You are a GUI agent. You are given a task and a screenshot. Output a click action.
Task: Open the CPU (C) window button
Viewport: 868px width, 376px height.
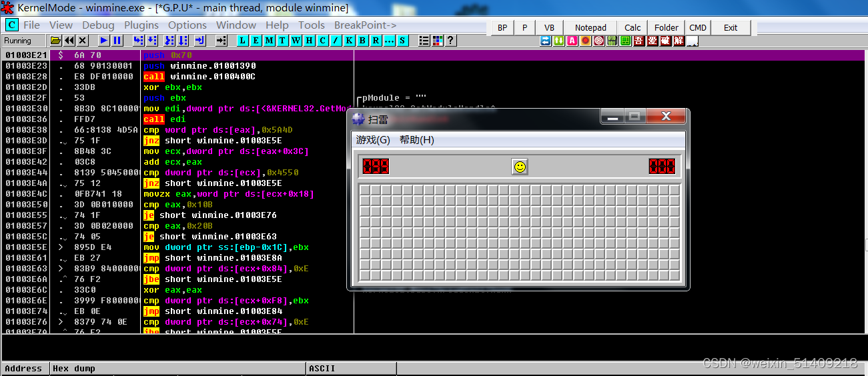(x=322, y=41)
